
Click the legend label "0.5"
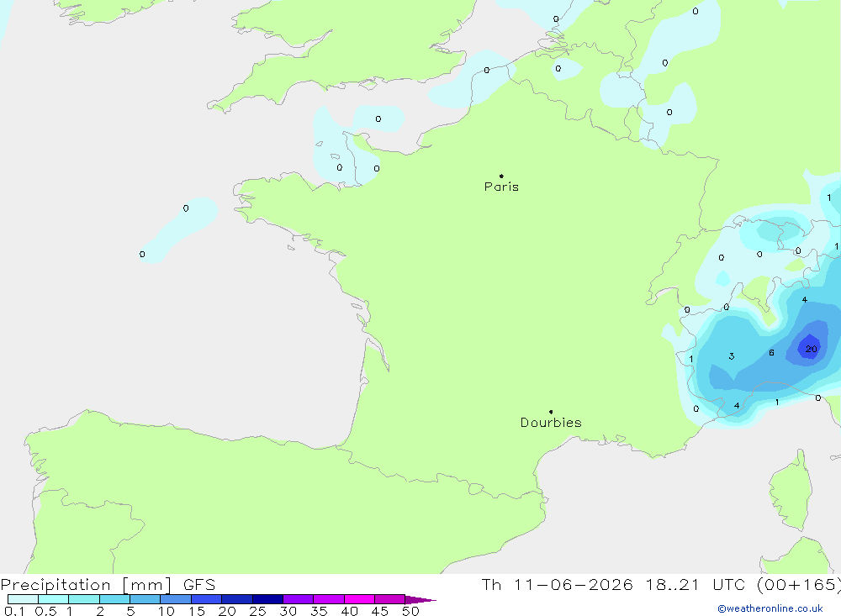click(45, 611)
